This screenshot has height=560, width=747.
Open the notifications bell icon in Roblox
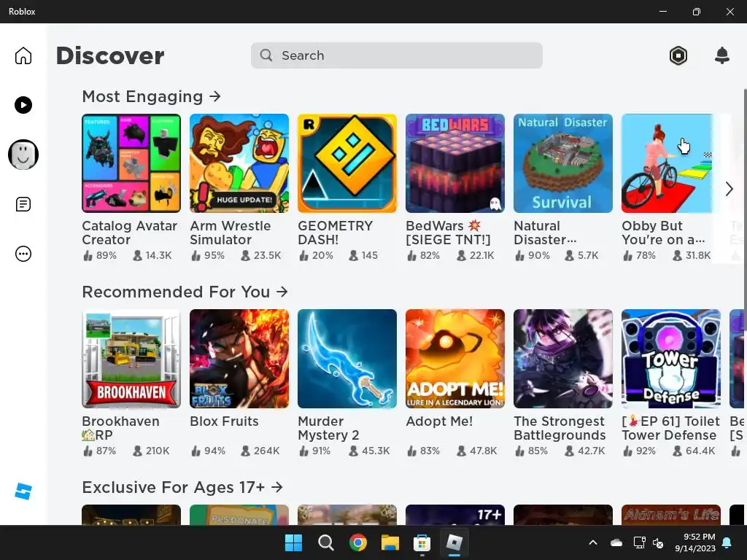click(722, 55)
